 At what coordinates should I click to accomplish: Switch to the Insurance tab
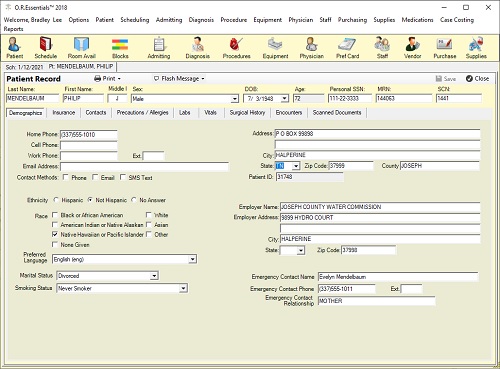(63, 113)
